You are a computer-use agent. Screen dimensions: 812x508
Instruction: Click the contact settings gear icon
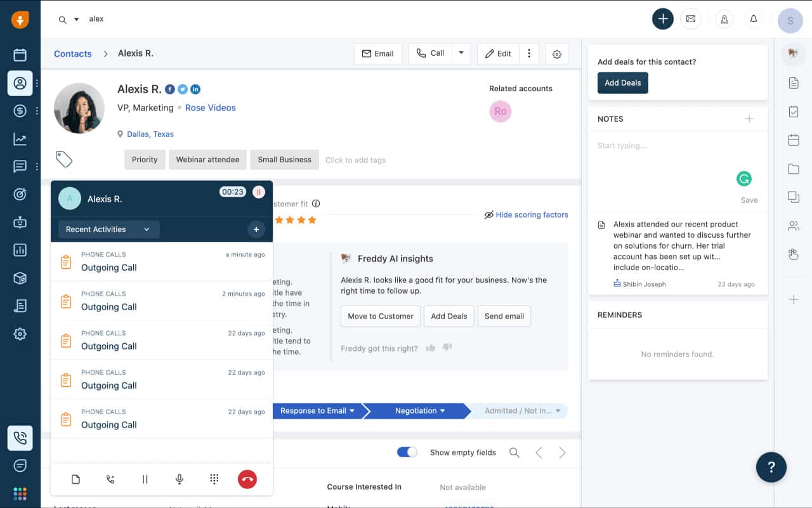[x=557, y=54]
